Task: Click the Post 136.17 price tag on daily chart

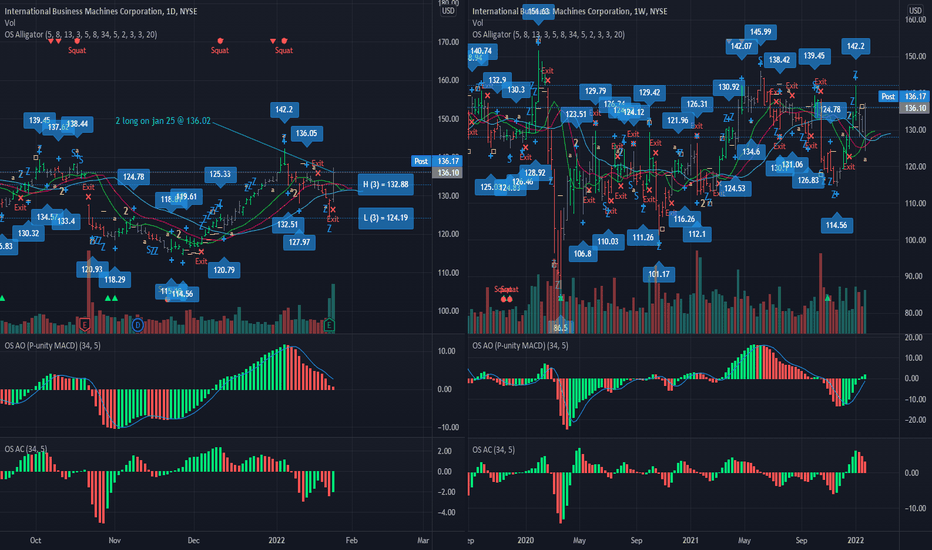Action: pos(437,161)
